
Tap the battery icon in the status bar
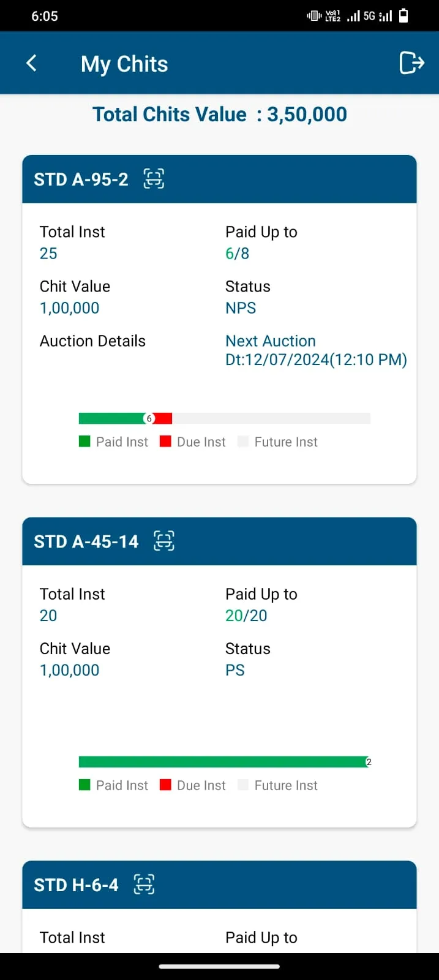point(403,16)
